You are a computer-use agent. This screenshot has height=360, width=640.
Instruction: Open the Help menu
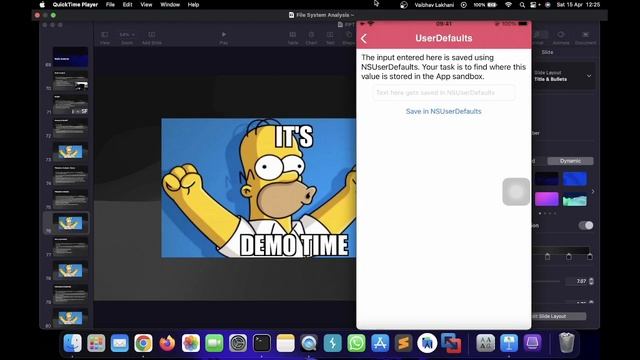(x=193, y=5)
